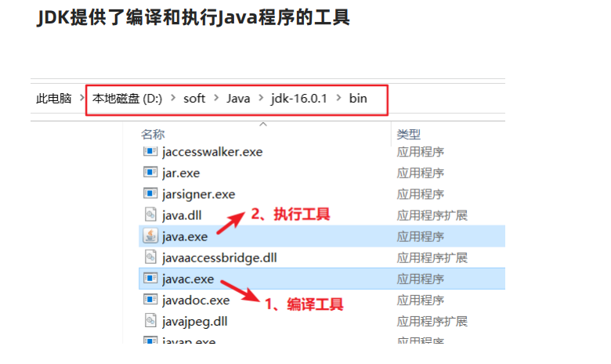Select the jaccesswalker.exe file name
The image size is (611, 364).
click(x=212, y=152)
